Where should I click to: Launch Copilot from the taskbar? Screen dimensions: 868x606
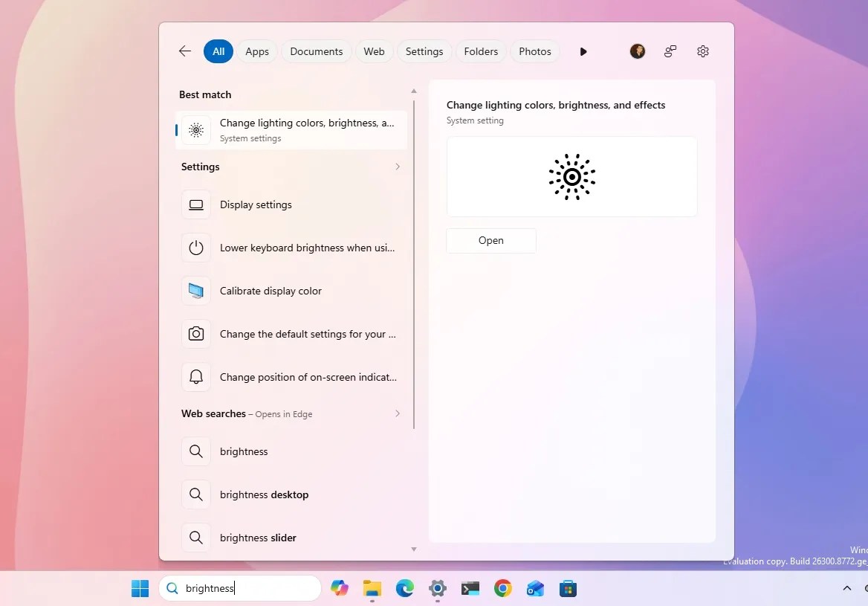coord(340,588)
